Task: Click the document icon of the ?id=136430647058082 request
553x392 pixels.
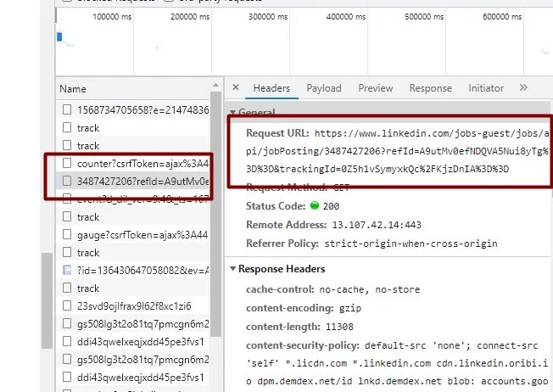Action: point(67,270)
